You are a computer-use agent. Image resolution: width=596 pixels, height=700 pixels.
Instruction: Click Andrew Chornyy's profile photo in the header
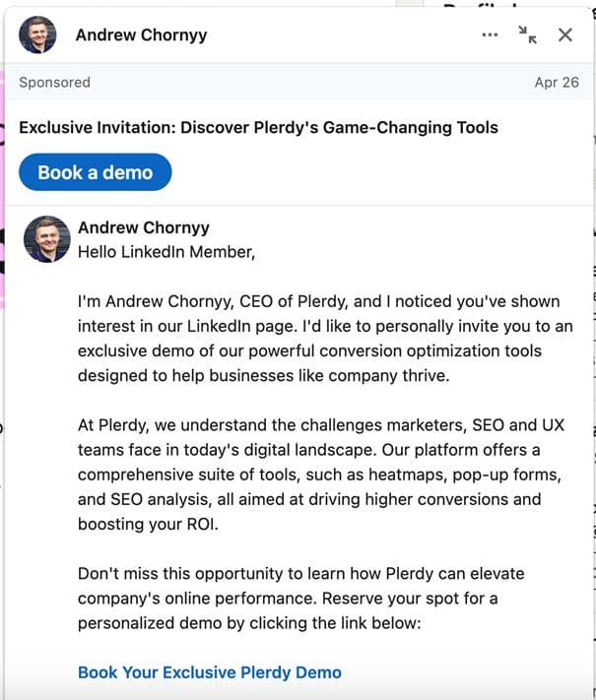pos(38,35)
